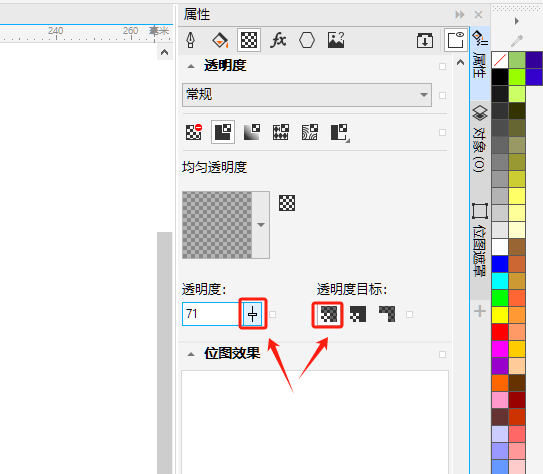543x474 pixels.
Task: Toggle the checkbox beside transparency type row
Action: [x=442, y=132]
